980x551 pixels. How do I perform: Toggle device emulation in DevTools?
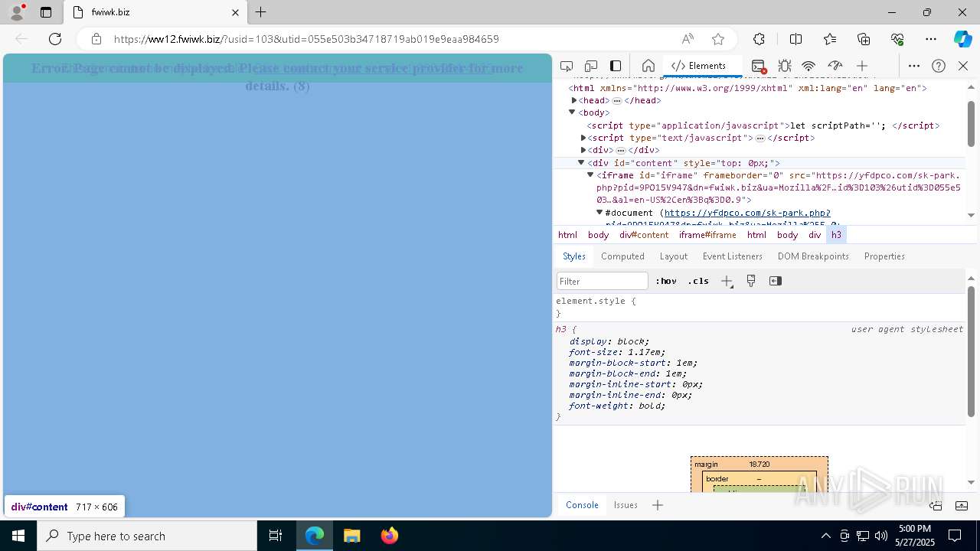591,66
